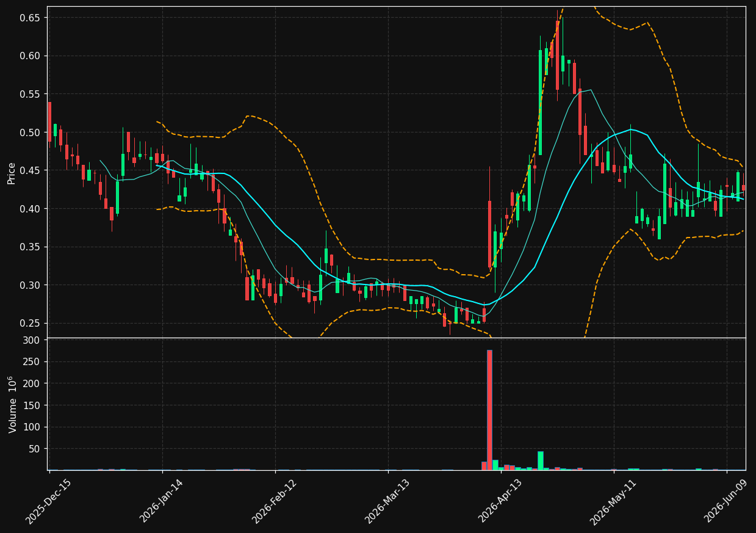756x533 pixels.
Task: Click the 2026-Jun-09 date label
Action: tap(726, 501)
